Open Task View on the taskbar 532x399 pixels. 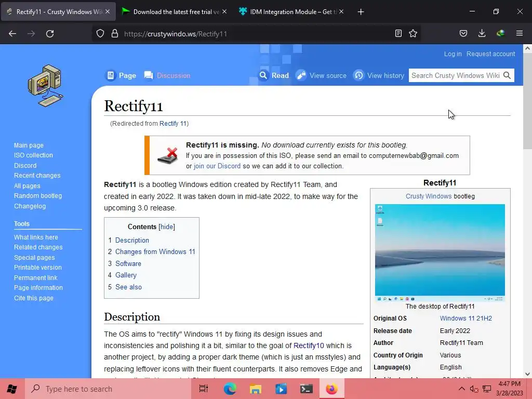(x=203, y=389)
